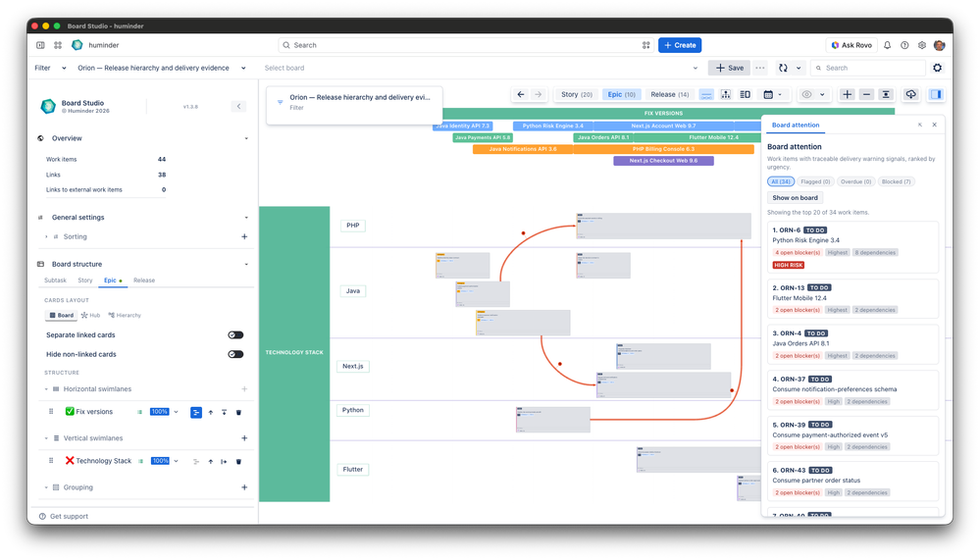The height and width of the screenshot is (560, 980).
Task: Switch to the Release structure tab
Action: pyautogui.click(x=144, y=280)
